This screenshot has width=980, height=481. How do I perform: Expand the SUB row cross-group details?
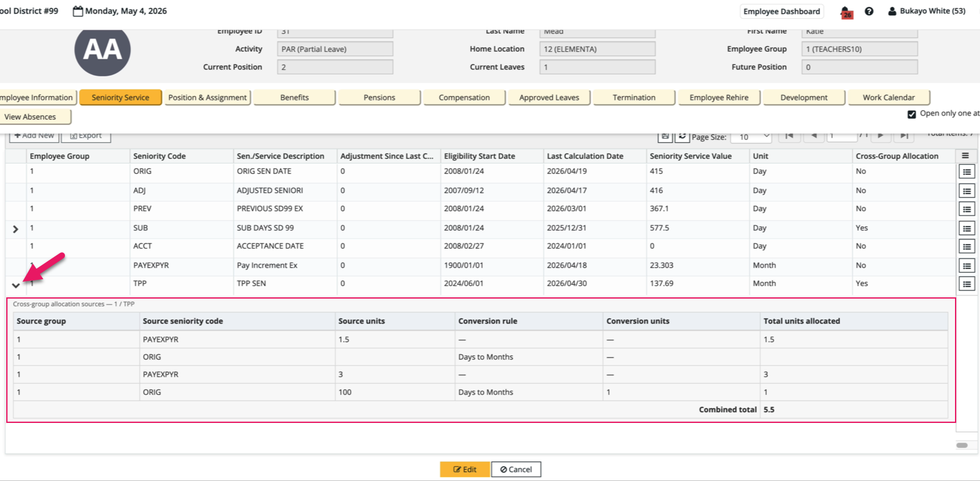[16, 229]
